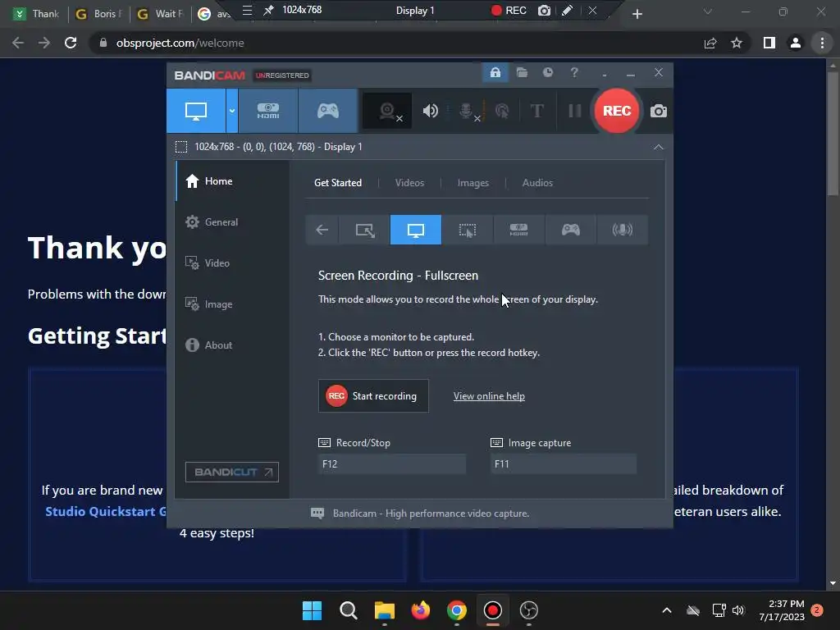Collapse the Bandicam panel with chevron
Image resolution: width=840 pixels, height=630 pixels.
tap(659, 147)
